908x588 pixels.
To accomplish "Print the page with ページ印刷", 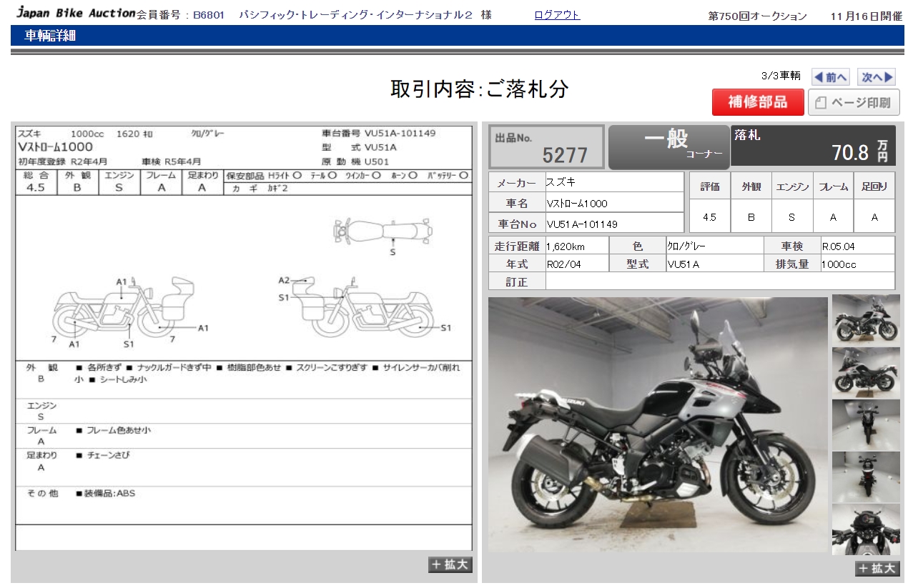I will coord(854,102).
